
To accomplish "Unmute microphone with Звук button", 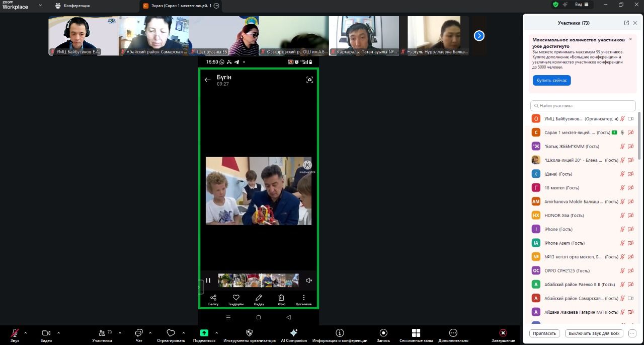I will [15, 333].
